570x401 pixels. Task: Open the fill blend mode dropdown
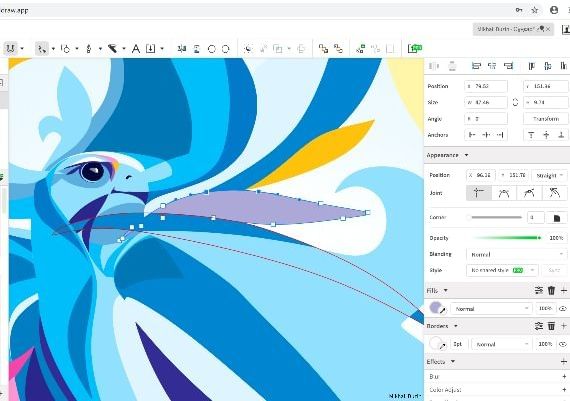click(491, 309)
